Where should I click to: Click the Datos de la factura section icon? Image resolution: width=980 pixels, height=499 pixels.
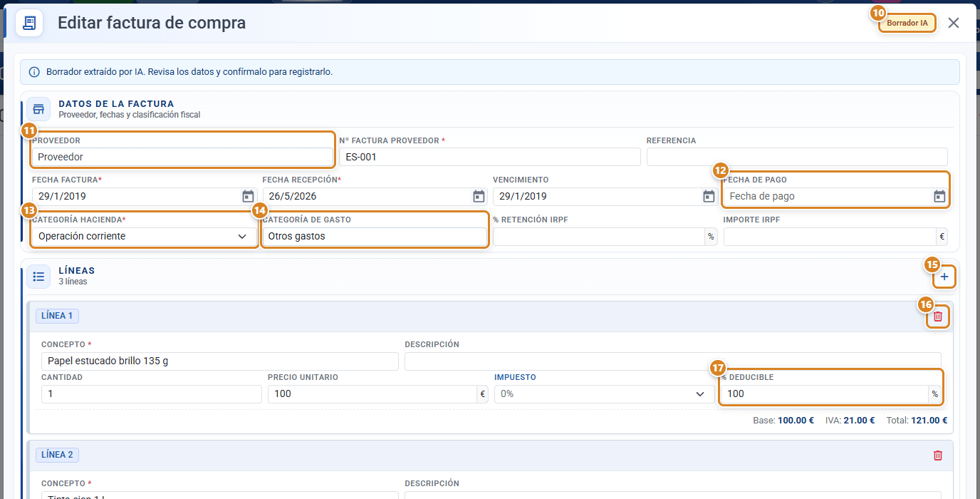(38, 109)
